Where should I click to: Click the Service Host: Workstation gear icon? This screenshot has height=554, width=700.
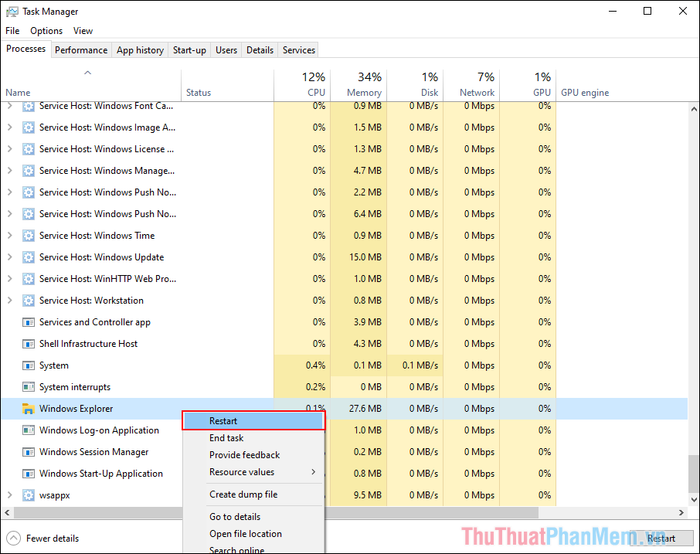[x=28, y=301]
